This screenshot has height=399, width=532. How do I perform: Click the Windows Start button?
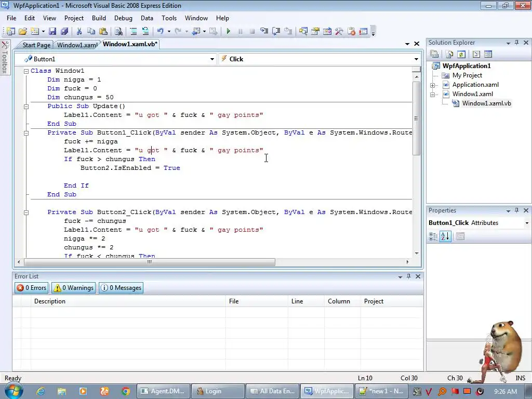[x=13, y=391]
